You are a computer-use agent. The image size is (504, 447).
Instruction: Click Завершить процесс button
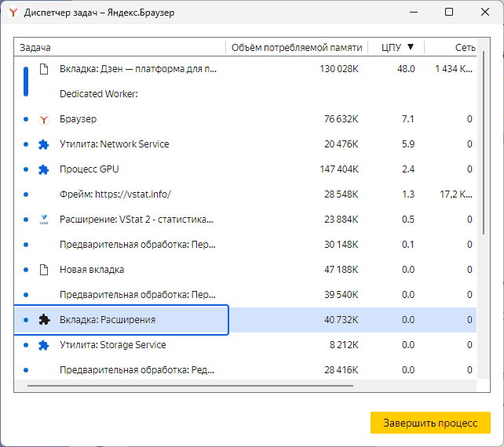point(430,423)
